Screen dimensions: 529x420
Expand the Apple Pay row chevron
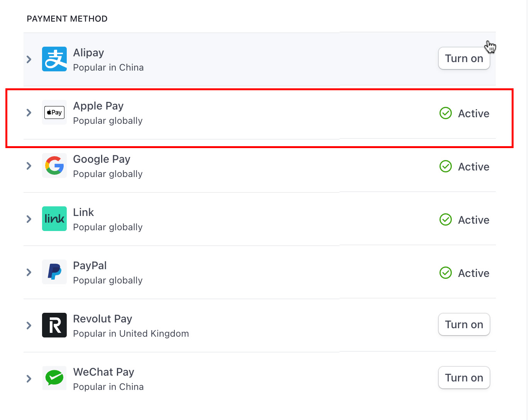pos(29,113)
